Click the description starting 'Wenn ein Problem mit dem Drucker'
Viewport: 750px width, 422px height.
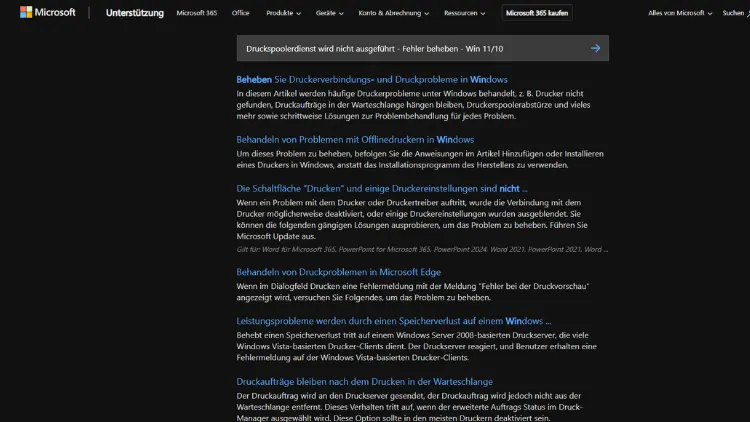click(412, 219)
